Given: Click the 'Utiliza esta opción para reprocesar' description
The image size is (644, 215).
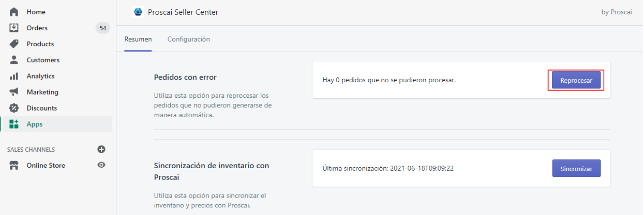Looking at the screenshot, I should tap(213, 105).
